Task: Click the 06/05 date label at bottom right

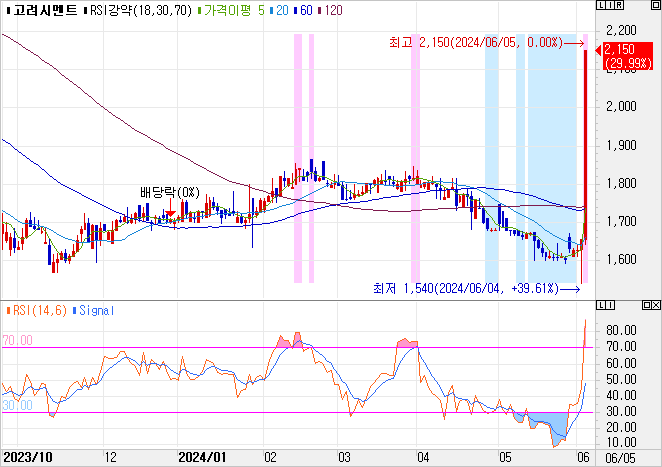Action: tap(620, 458)
